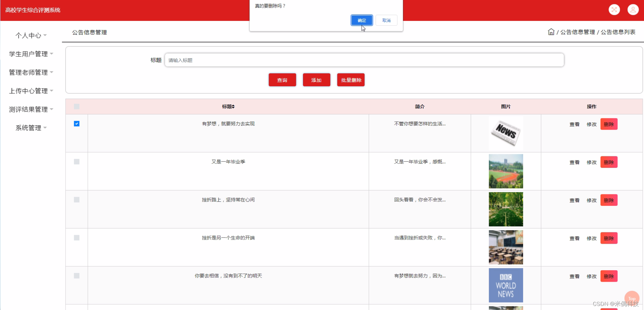Click the round close icon in the header
The height and width of the screenshot is (310, 644).
614,10
